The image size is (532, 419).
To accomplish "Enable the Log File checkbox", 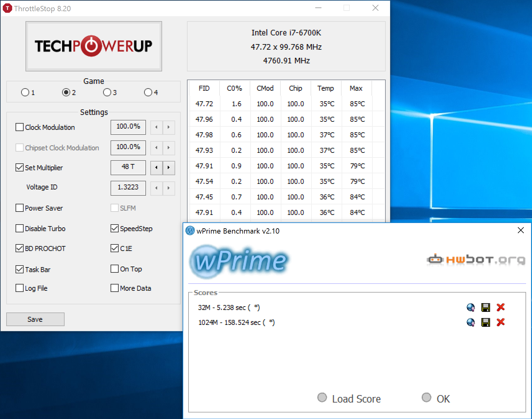I will tap(20, 288).
